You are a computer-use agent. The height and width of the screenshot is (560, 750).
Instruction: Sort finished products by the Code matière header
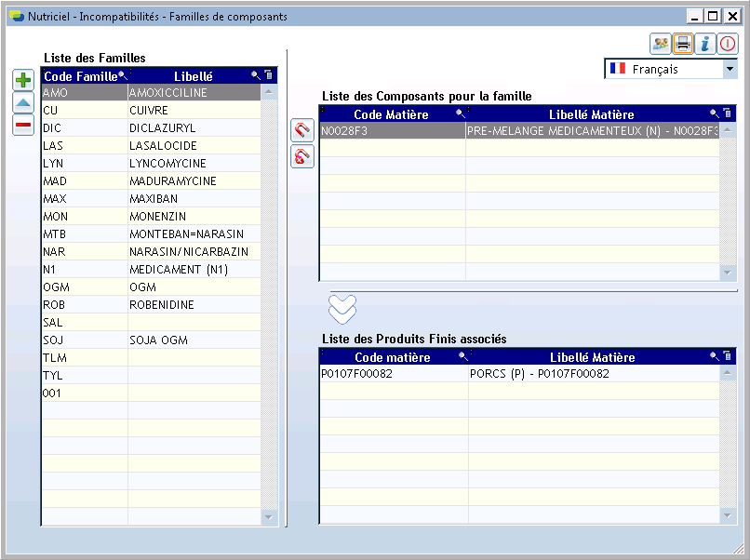(x=393, y=357)
